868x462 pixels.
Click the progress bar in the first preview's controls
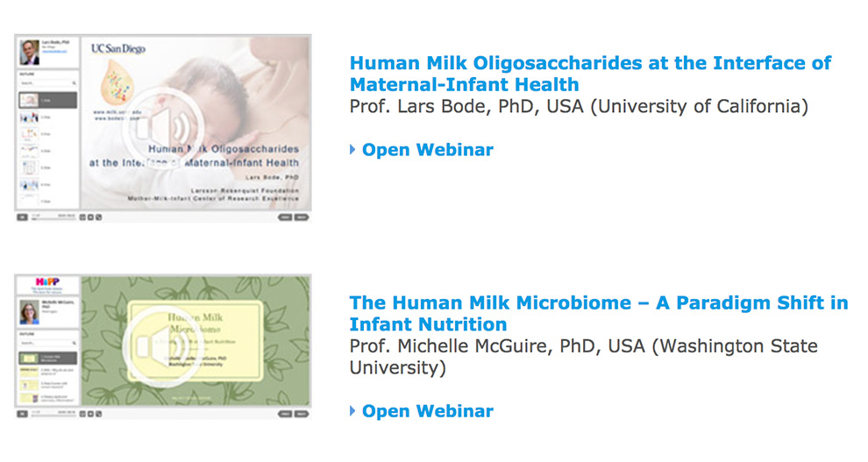[53, 218]
